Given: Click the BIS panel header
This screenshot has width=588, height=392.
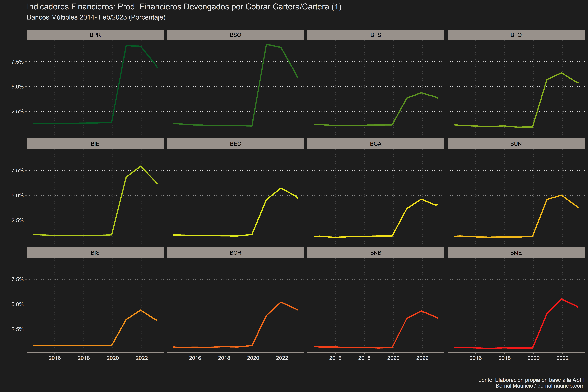Looking at the screenshot, I should click(95, 253).
